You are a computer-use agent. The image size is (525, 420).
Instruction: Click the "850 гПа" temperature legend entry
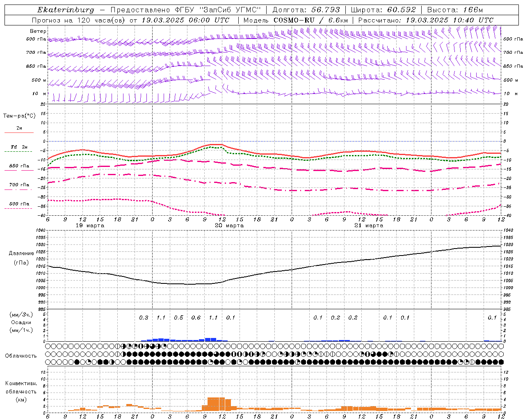pos(19,166)
